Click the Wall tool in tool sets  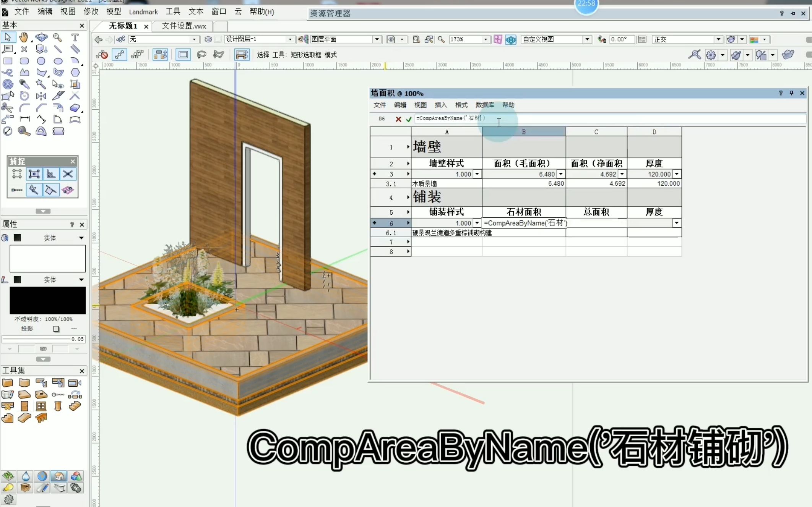click(x=8, y=383)
